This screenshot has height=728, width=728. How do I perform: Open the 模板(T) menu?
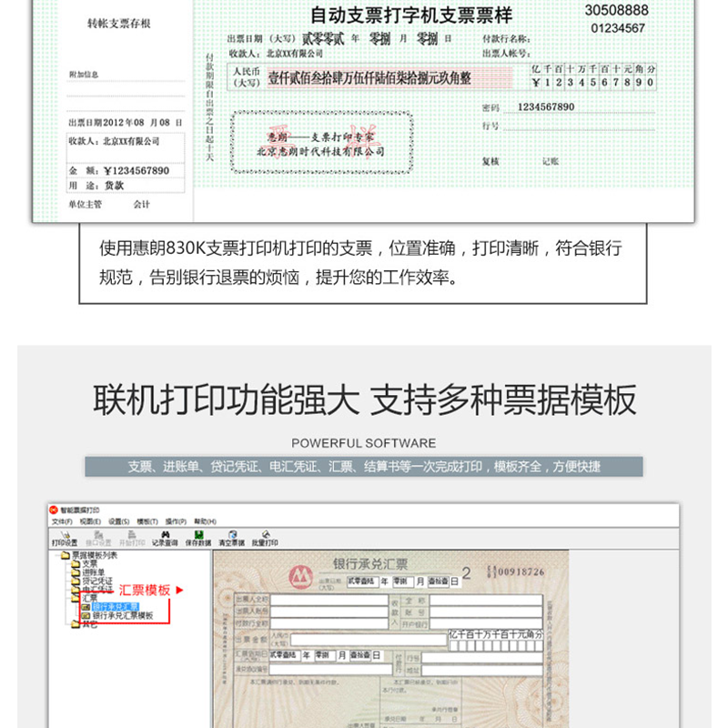pyautogui.click(x=147, y=521)
